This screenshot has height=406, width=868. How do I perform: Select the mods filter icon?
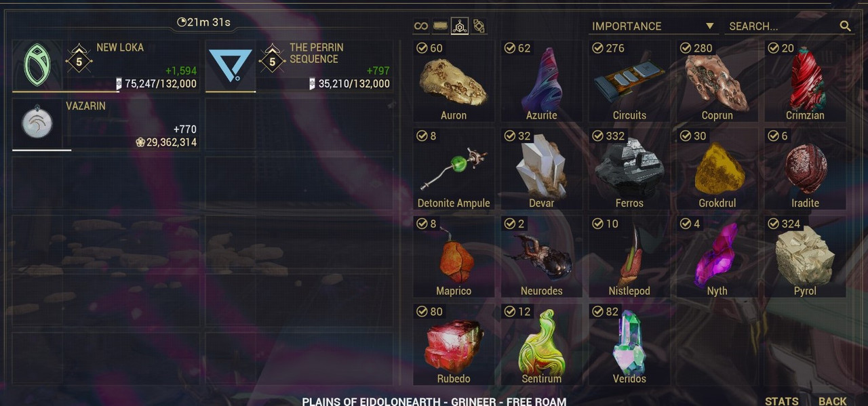tap(479, 26)
